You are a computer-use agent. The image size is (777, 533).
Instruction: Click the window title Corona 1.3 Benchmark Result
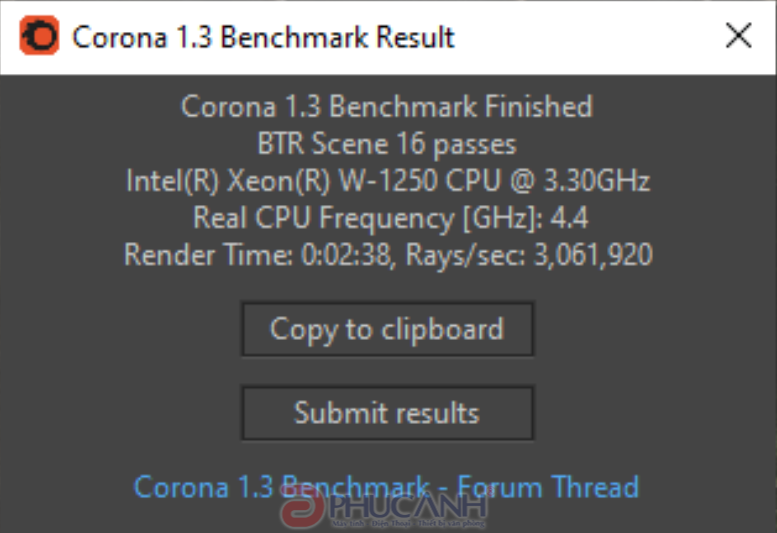263,37
